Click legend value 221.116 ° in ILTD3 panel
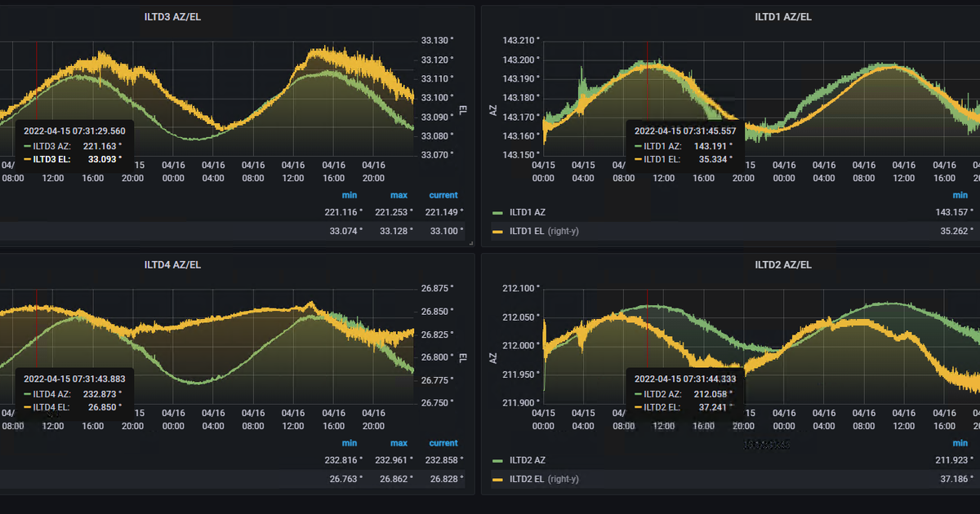 pos(344,212)
